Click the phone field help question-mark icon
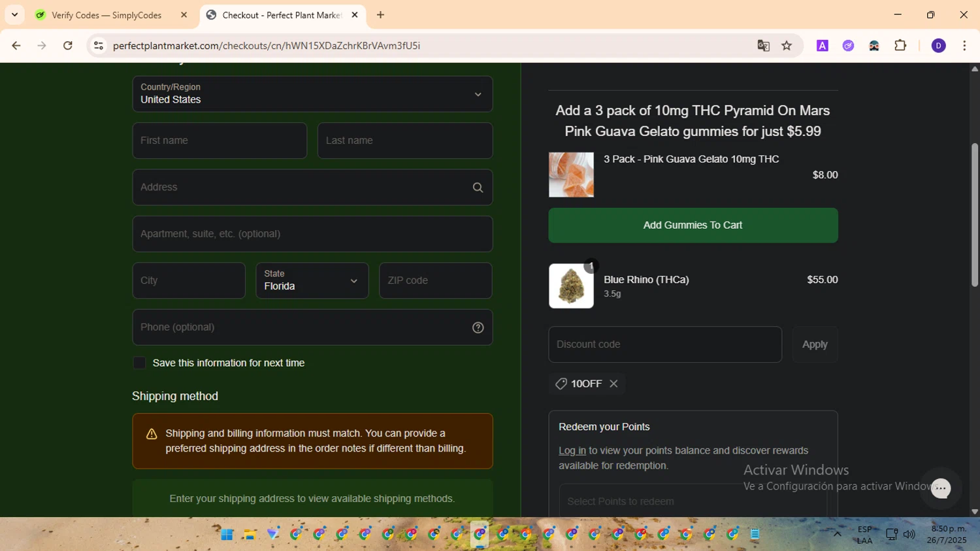 click(478, 327)
